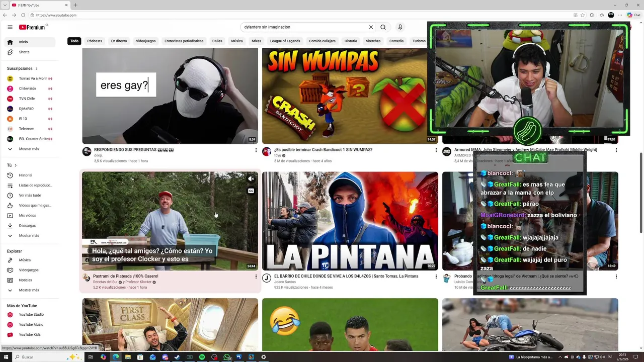Open the Edge Copilot Chat button

[633, 15]
